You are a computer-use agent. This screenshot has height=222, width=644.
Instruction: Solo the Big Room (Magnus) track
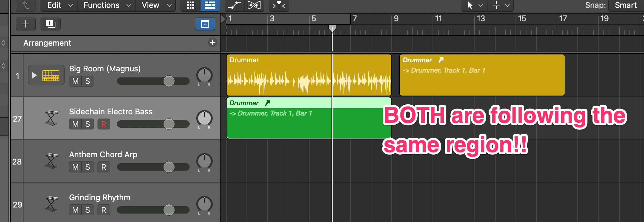pyautogui.click(x=88, y=81)
